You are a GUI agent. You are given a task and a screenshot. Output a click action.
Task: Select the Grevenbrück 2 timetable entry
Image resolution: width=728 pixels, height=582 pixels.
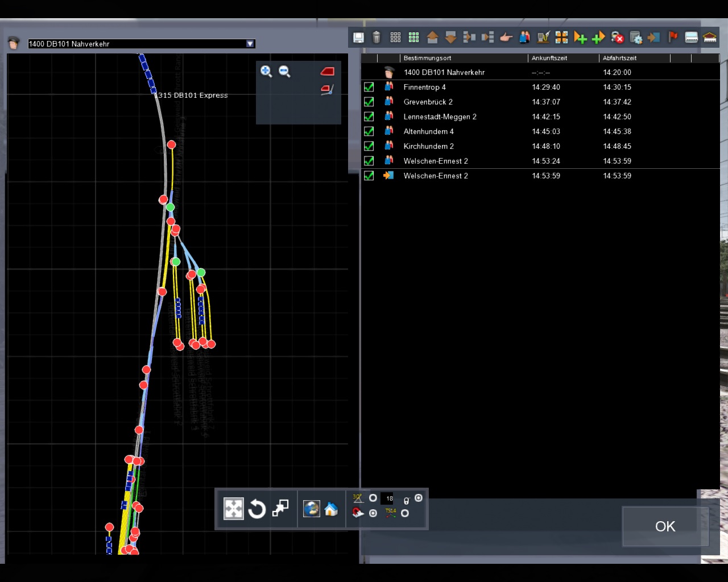pos(428,102)
